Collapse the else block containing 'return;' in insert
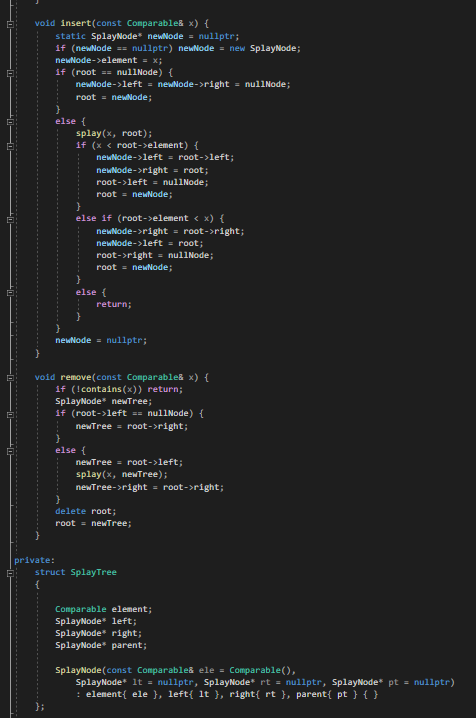 point(10,293)
